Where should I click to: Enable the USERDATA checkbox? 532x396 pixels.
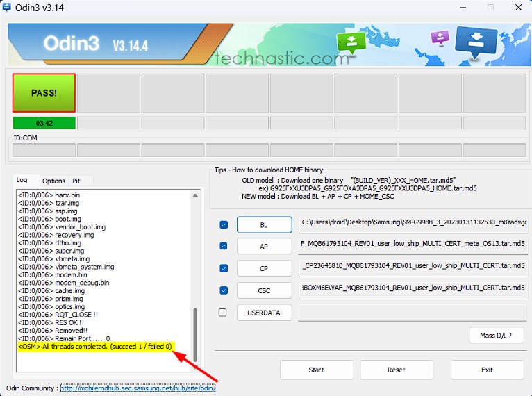pyautogui.click(x=222, y=312)
